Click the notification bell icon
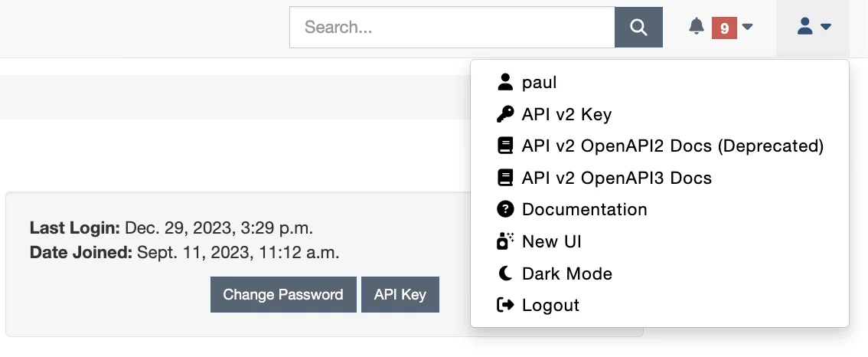 (x=696, y=28)
